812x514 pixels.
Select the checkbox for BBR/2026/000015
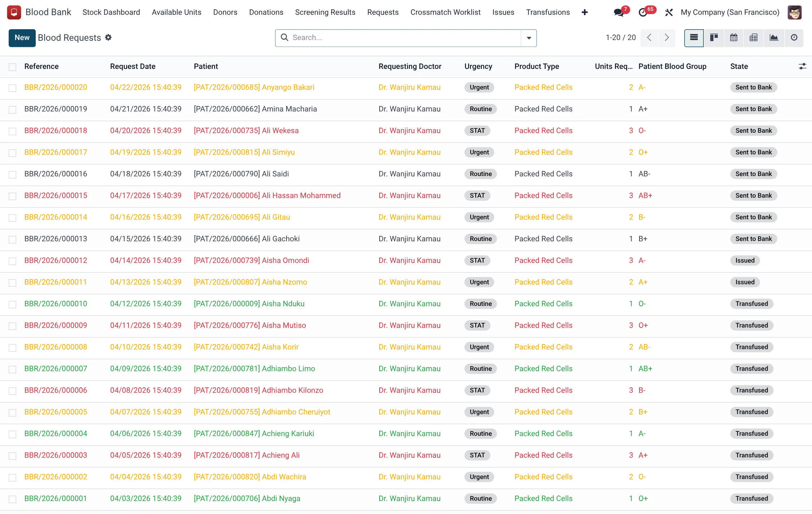coord(13,196)
